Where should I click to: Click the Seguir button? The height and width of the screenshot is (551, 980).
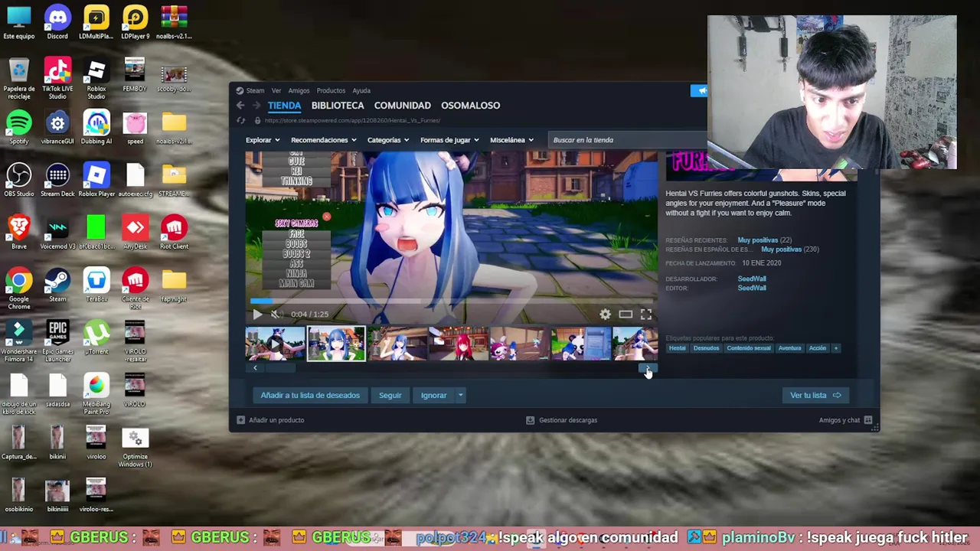[390, 396]
